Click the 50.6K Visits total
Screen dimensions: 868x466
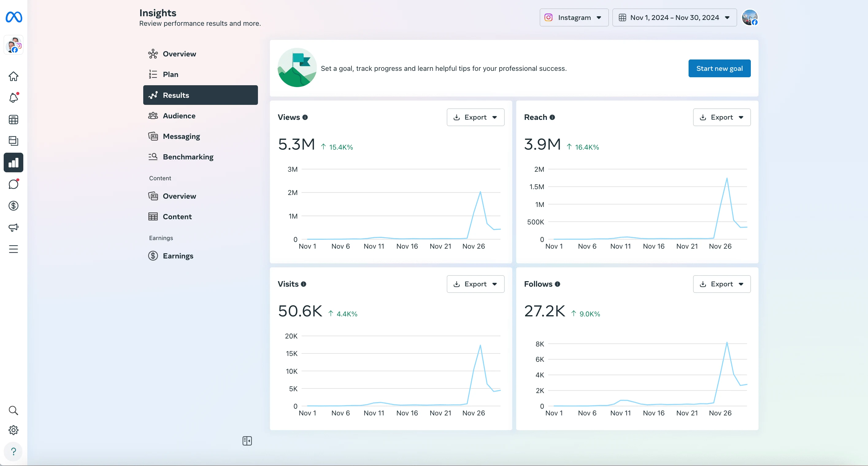pos(300,311)
